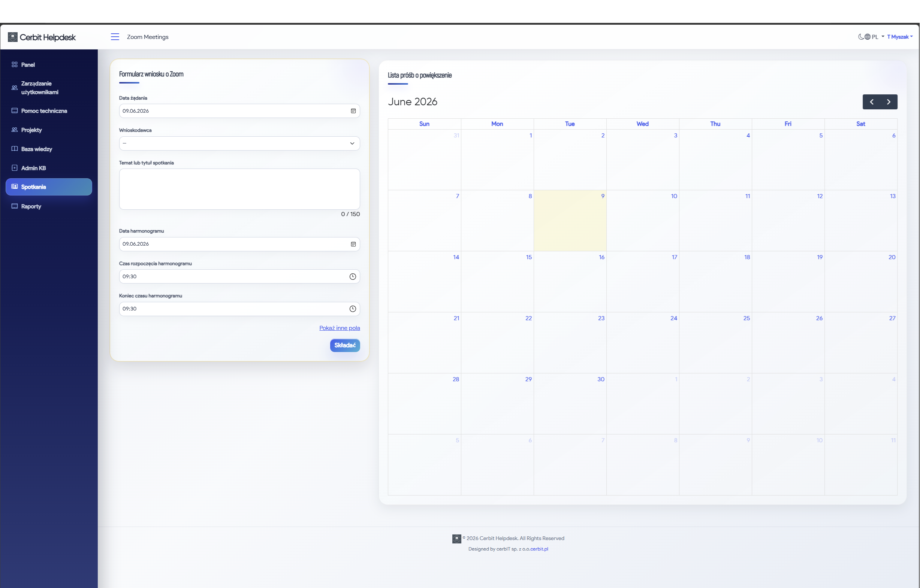Open the Panel menu item
Screen dimensions: 920x588
click(49, 65)
